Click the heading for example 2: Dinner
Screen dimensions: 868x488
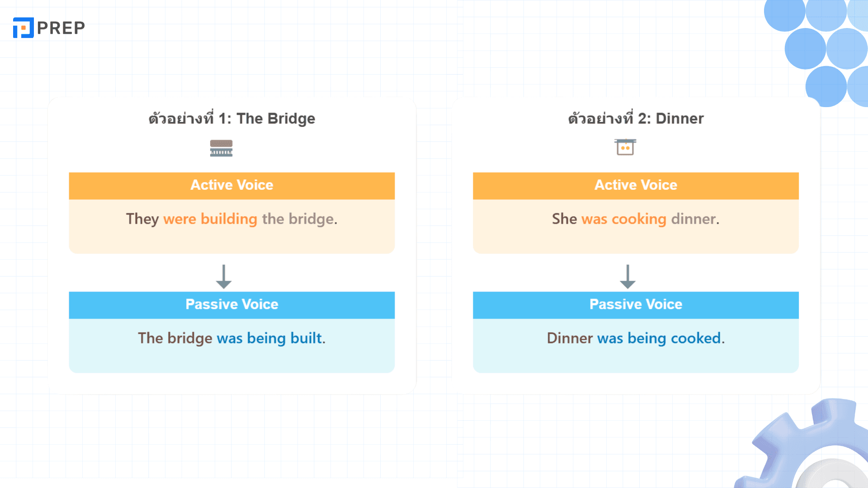(x=636, y=118)
